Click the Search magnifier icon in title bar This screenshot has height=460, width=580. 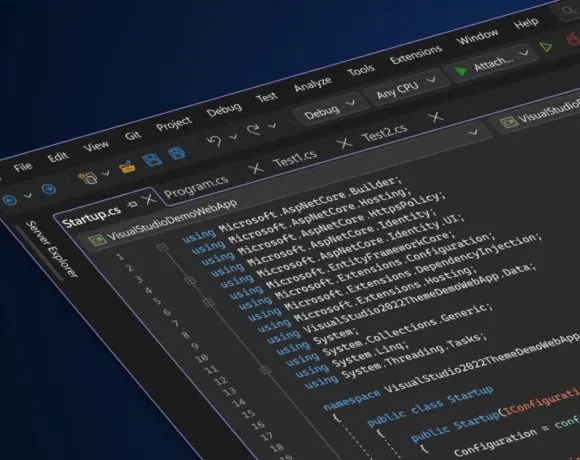click(567, 11)
